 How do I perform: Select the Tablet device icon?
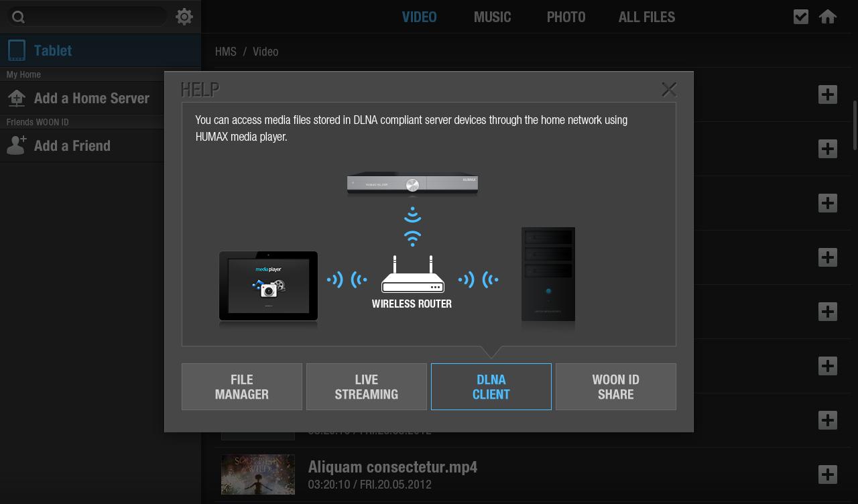tap(17, 50)
